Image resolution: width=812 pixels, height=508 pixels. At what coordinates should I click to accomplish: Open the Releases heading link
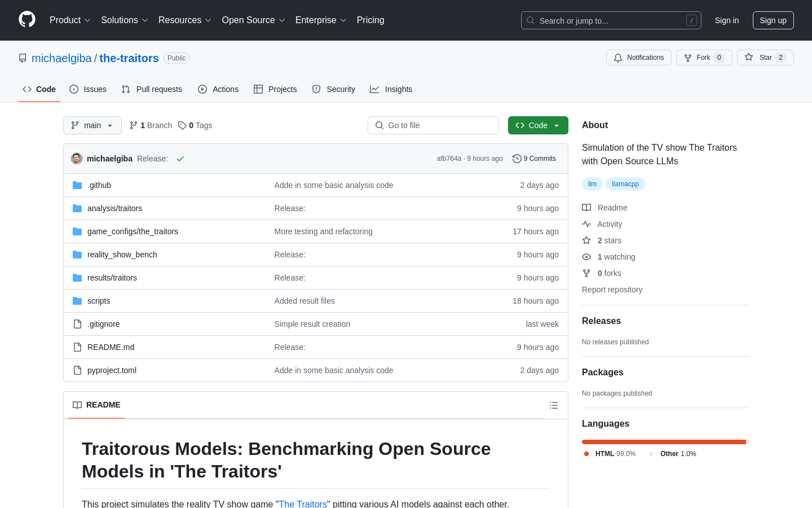click(601, 321)
